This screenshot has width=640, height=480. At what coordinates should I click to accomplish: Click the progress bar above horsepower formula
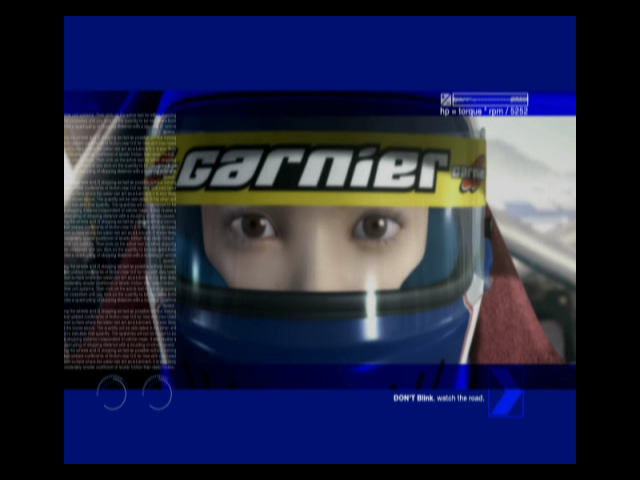[x=490, y=99]
